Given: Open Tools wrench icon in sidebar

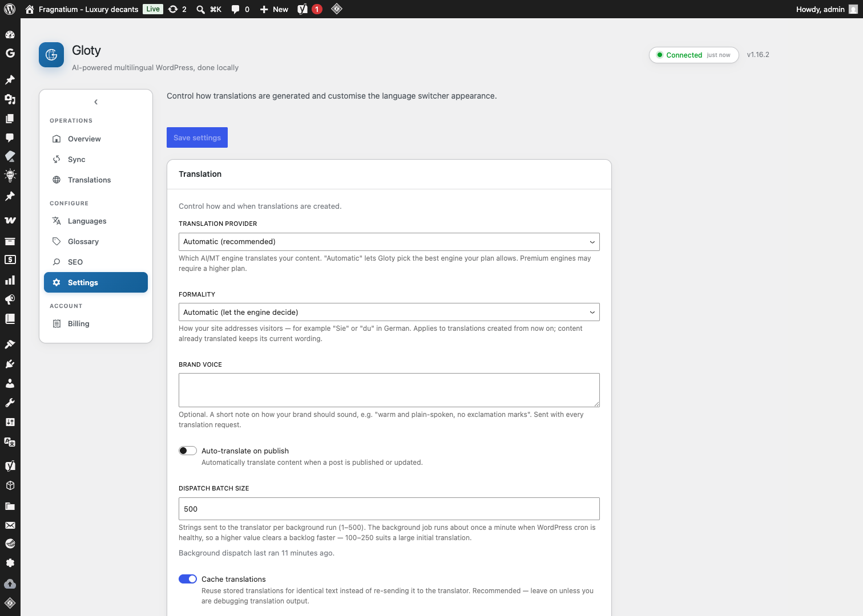Looking at the screenshot, I should (x=10, y=402).
